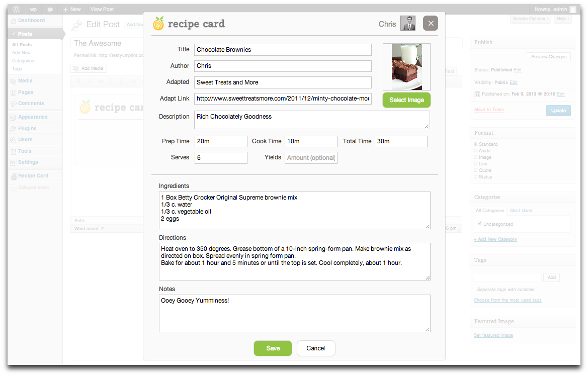Edit the Public visibility link
This screenshot has height=376, width=588.
[514, 82]
